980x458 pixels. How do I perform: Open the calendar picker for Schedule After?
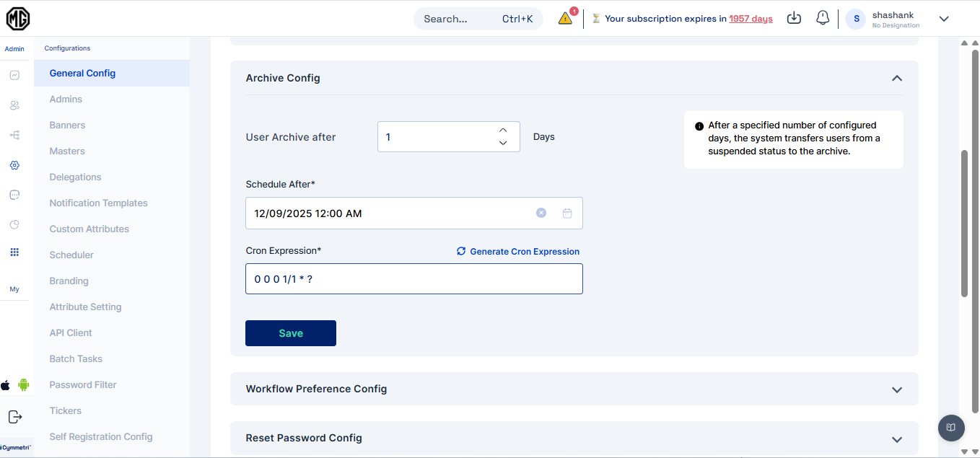(567, 213)
